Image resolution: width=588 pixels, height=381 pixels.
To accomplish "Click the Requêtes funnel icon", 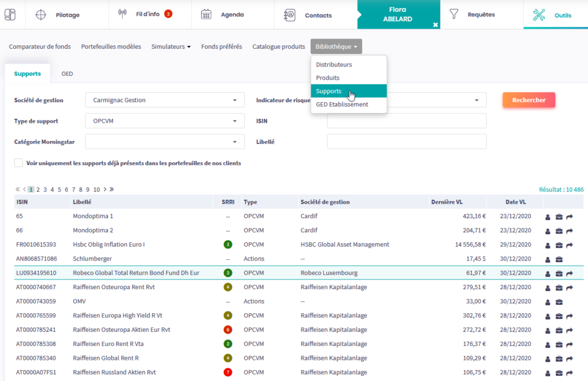I will point(454,14).
